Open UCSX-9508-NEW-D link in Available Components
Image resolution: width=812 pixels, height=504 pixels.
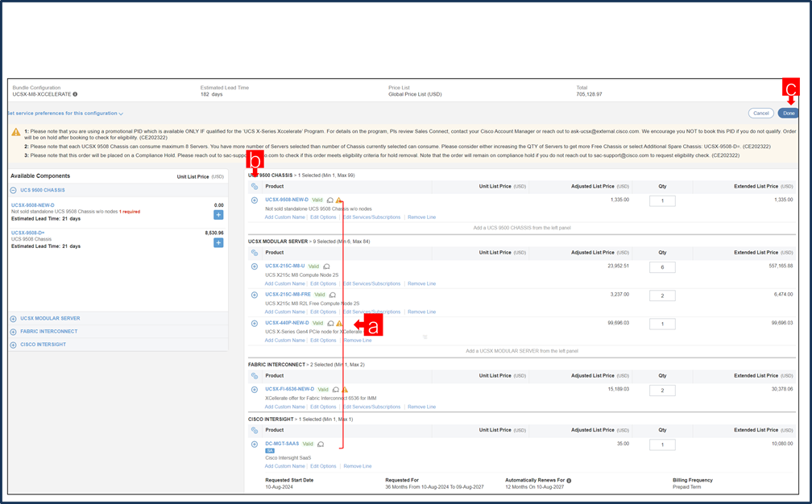(32, 205)
